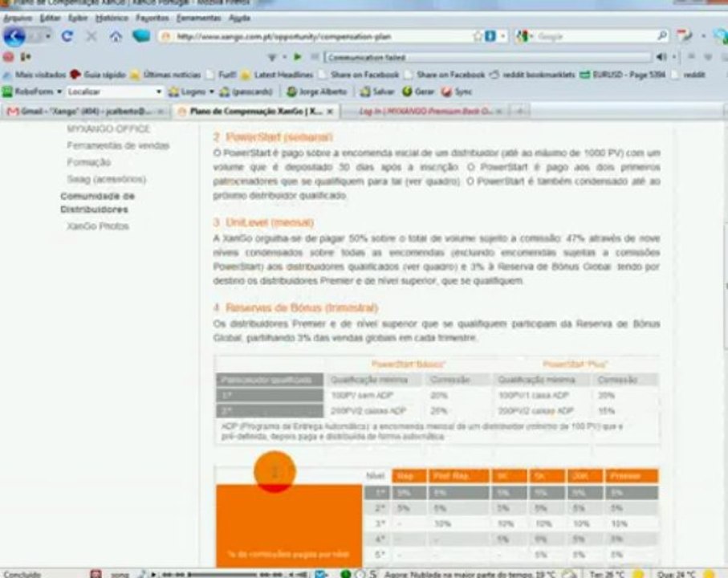Click the search magnifier icon
This screenshot has width=728, height=578.
click(x=662, y=36)
